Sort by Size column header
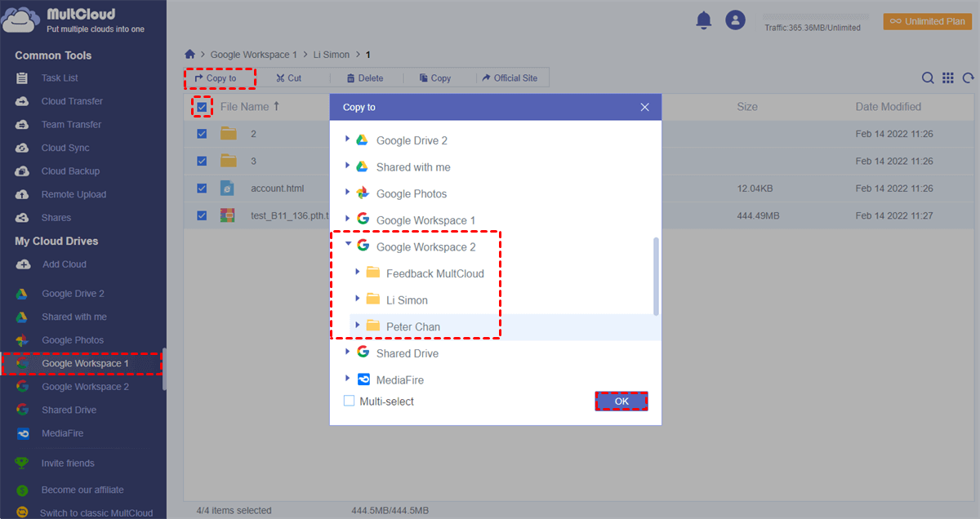Image resolution: width=980 pixels, height=519 pixels. click(747, 107)
